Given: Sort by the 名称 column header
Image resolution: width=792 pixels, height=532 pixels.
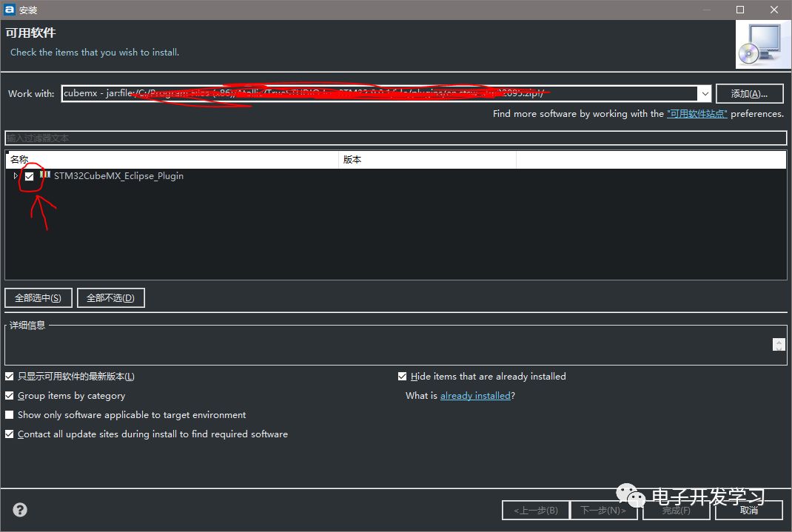Looking at the screenshot, I should (172, 160).
